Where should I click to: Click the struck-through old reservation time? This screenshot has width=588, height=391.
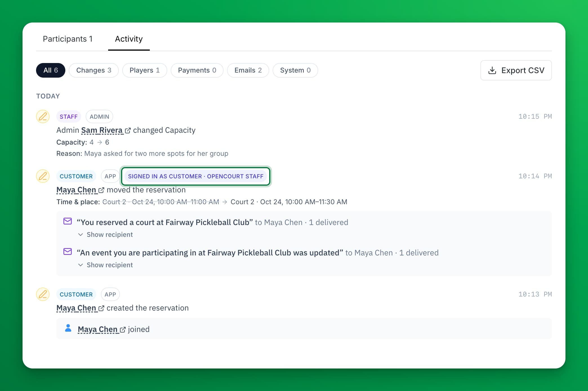coord(161,202)
